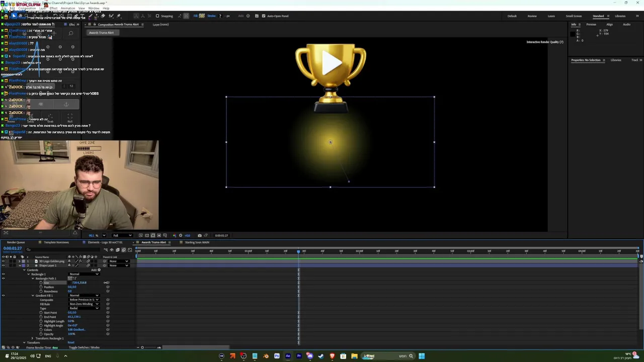644x362 pixels.
Task: Open the Fill Rule dropdown
Action: 84,304
